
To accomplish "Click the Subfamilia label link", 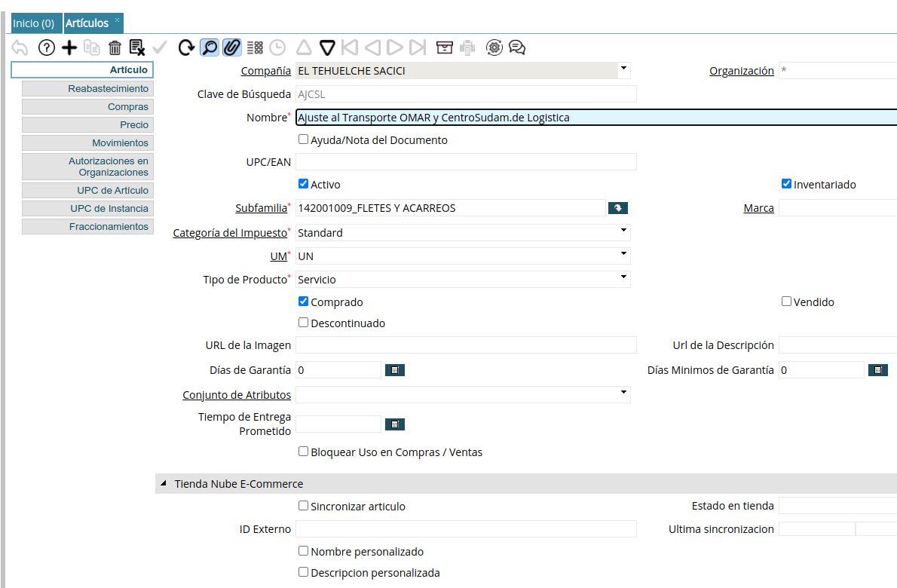I will pos(261,208).
